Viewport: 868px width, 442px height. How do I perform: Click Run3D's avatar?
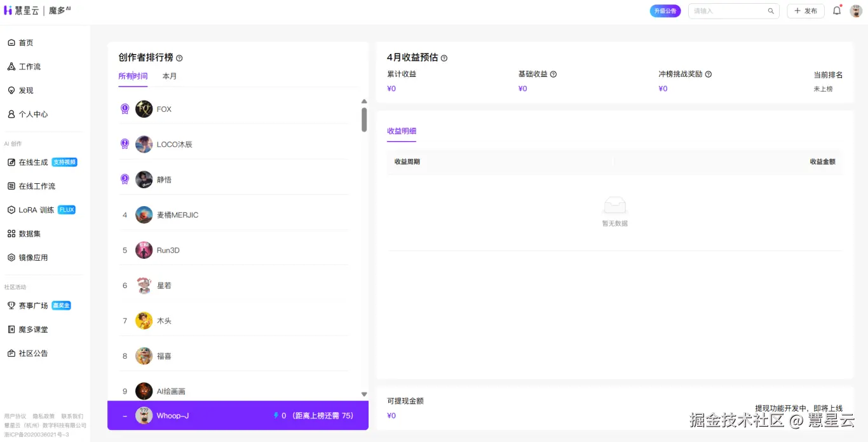click(144, 250)
